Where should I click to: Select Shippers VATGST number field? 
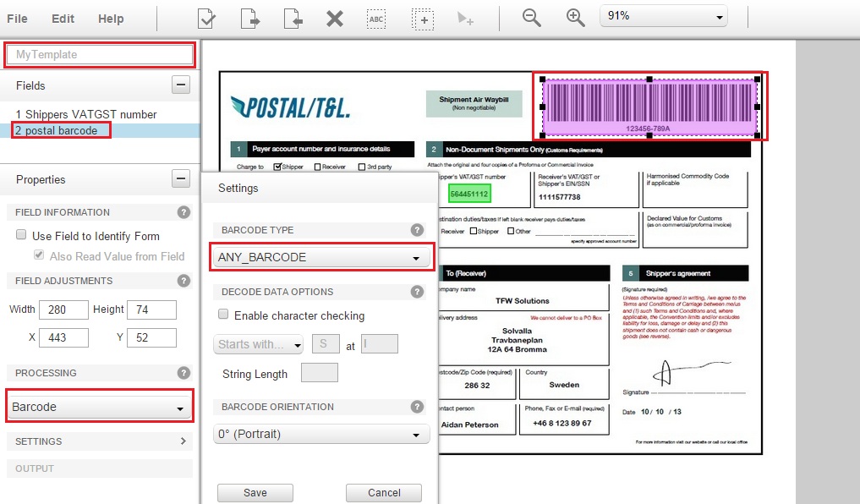click(x=86, y=114)
